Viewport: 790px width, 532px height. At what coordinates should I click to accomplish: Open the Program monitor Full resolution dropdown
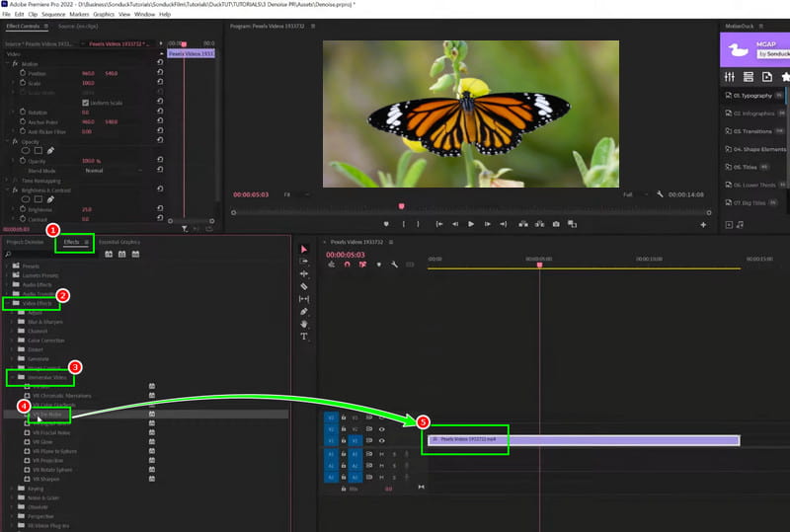[x=634, y=194]
